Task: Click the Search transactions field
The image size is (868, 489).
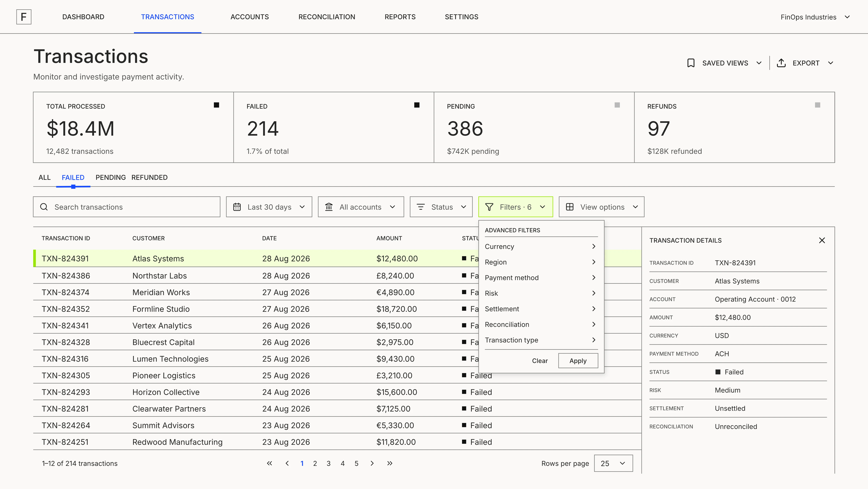Action: (x=126, y=207)
